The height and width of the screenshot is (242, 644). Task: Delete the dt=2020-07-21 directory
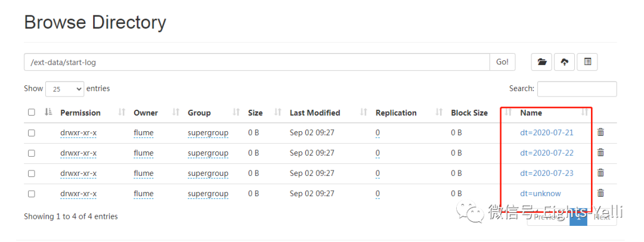tap(600, 132)
